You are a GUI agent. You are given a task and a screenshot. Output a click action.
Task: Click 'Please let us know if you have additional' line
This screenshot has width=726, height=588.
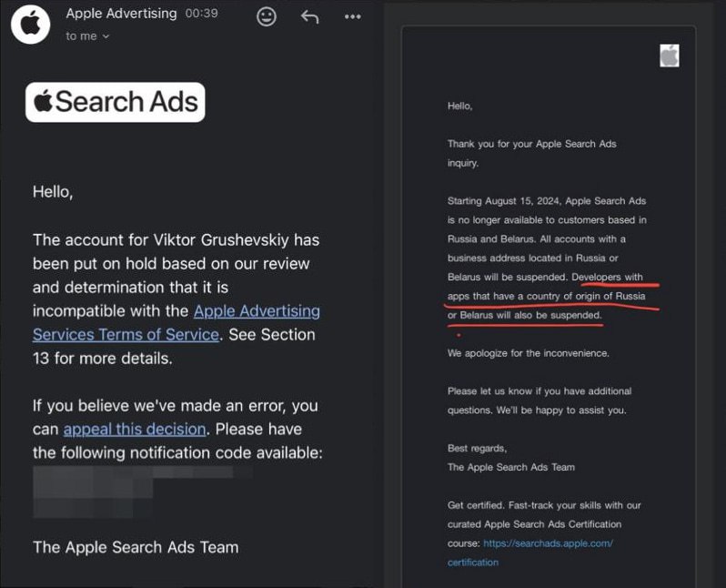coord(539,391)
